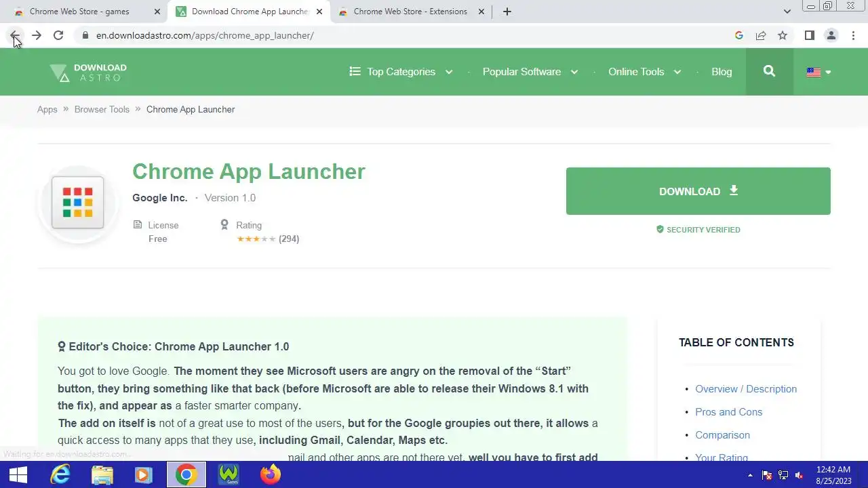Click the network tray icon
This screenshot has width=868, height=488.
click(x=783, y=475)
